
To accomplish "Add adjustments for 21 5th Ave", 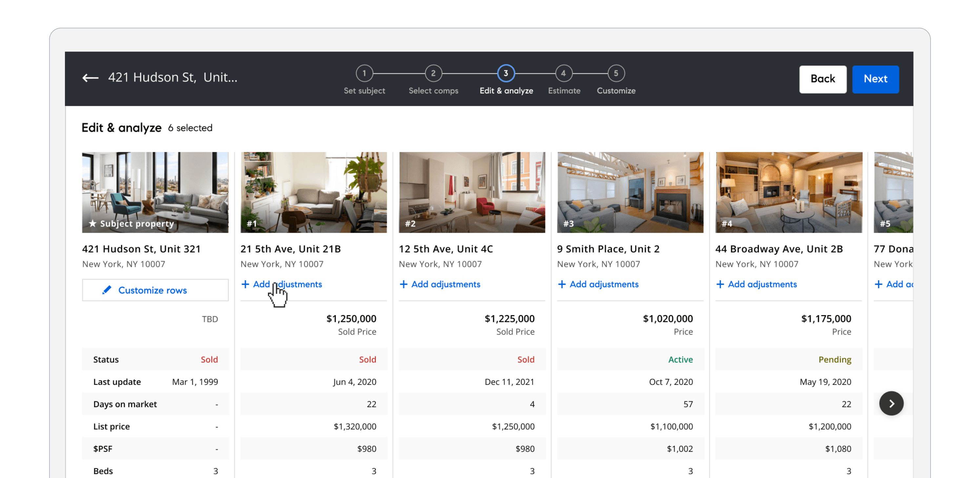I will click(281, 285).
